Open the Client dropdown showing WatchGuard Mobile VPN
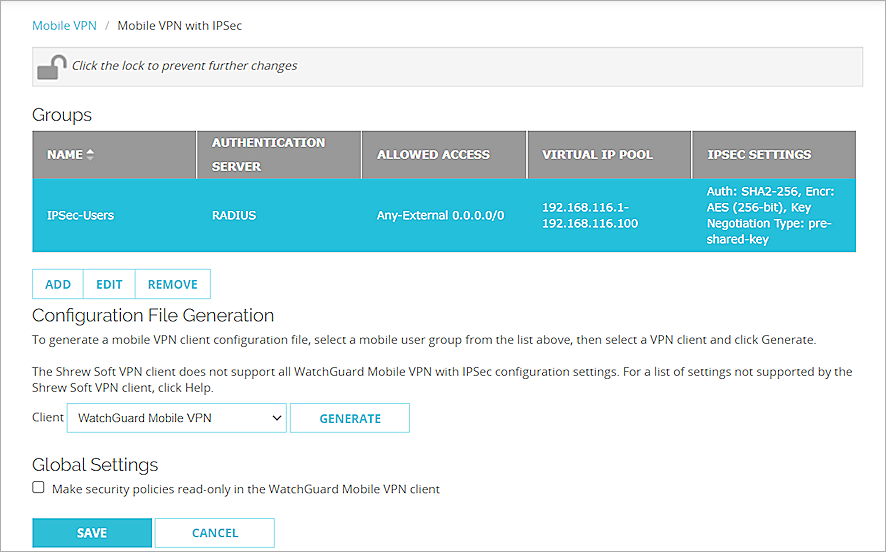 [177, 418]
